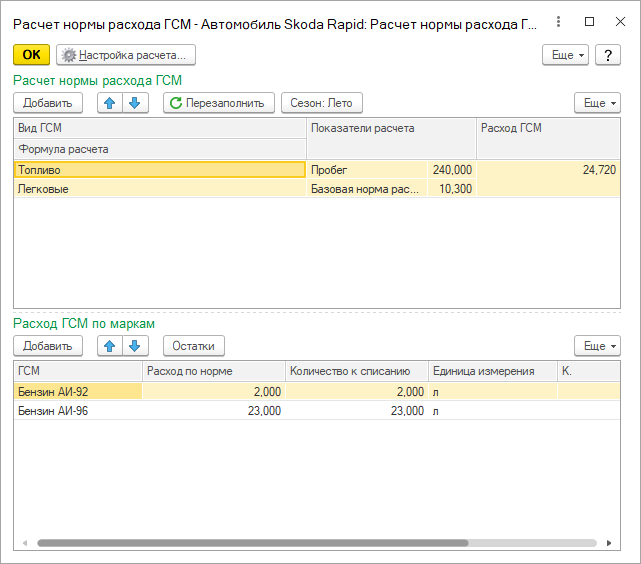Click Добавить in the upper section
The image size is (641, 564).
tap(48, 103)
